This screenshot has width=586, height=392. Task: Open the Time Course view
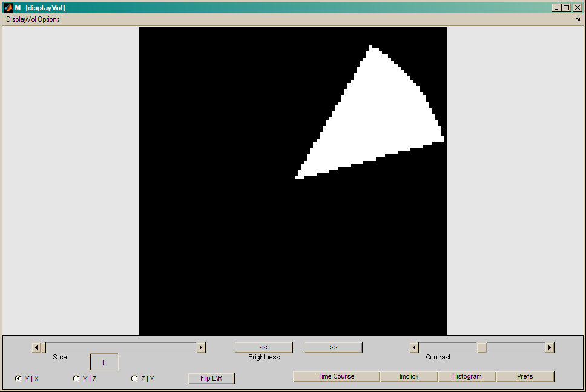click(336, 377)
